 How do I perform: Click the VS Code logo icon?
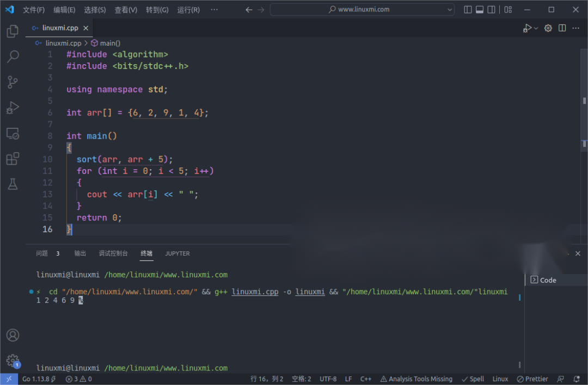coord(10,9)
